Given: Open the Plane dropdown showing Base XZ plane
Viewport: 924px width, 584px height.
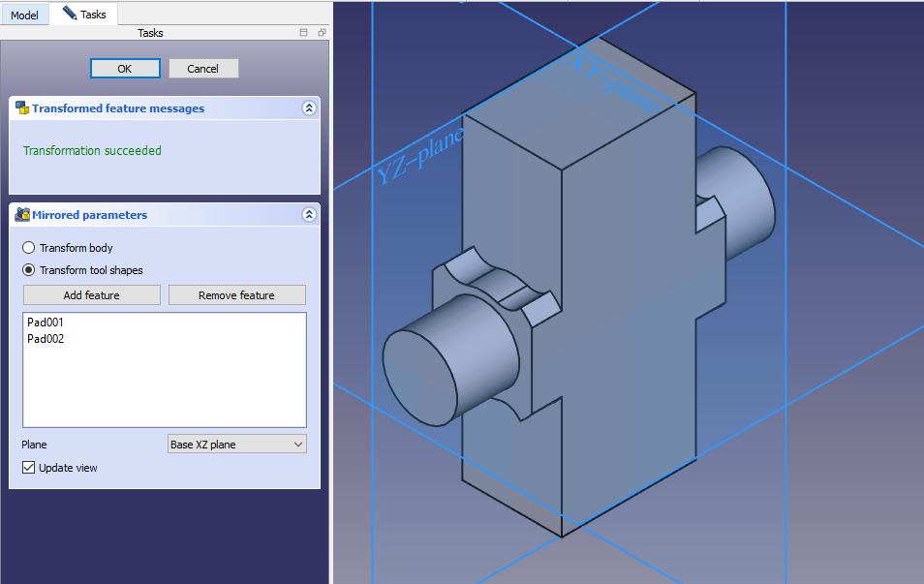Looking at the screenshot, I should pyautogui.click(x=236, y=445).
